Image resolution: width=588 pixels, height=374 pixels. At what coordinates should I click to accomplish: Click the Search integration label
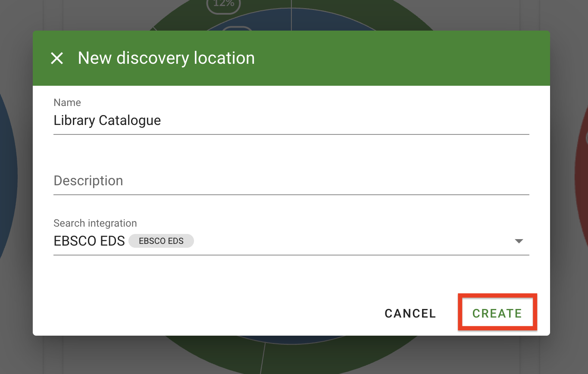point(95,223)
